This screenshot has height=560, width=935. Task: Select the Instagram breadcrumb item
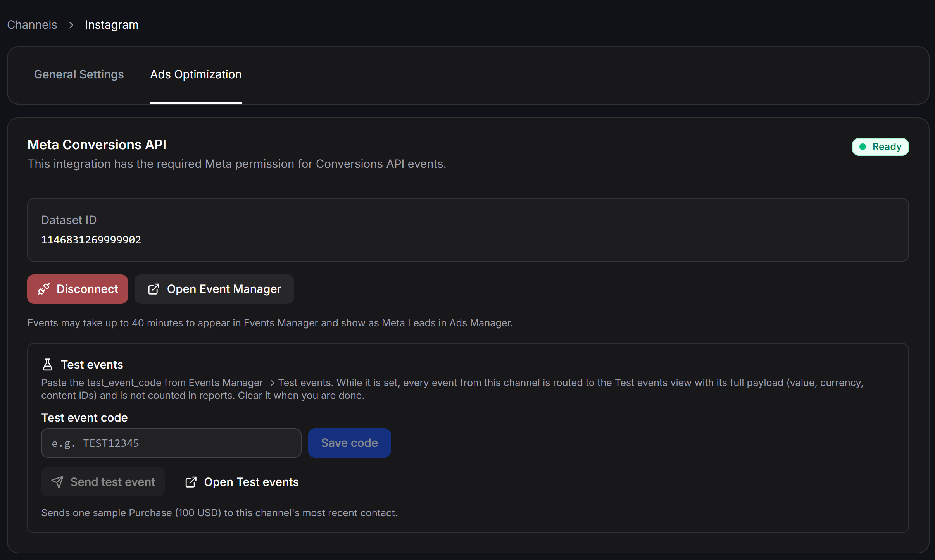[x=112, y=25]
